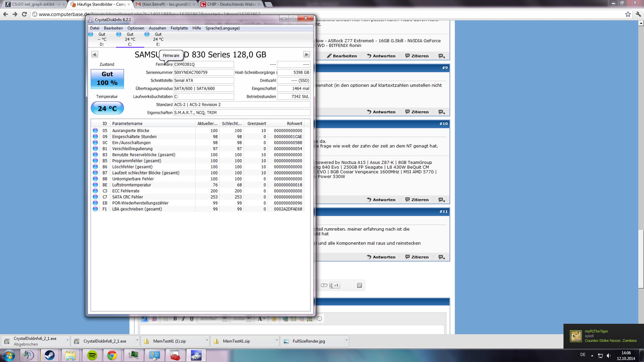644x362 pixels.
Task: Toggle the Google +1 switch
Action: pyautogui.click(x=324, y=285)
